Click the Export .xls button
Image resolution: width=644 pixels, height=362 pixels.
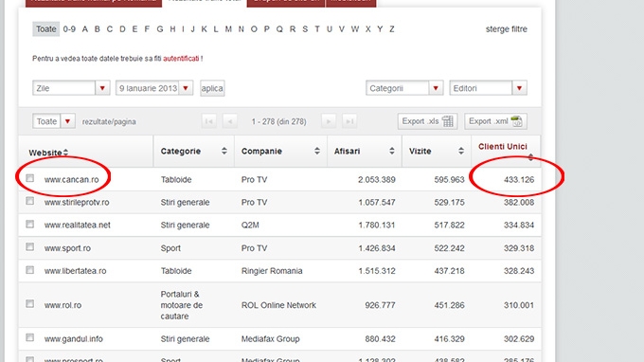pos(427,121)
